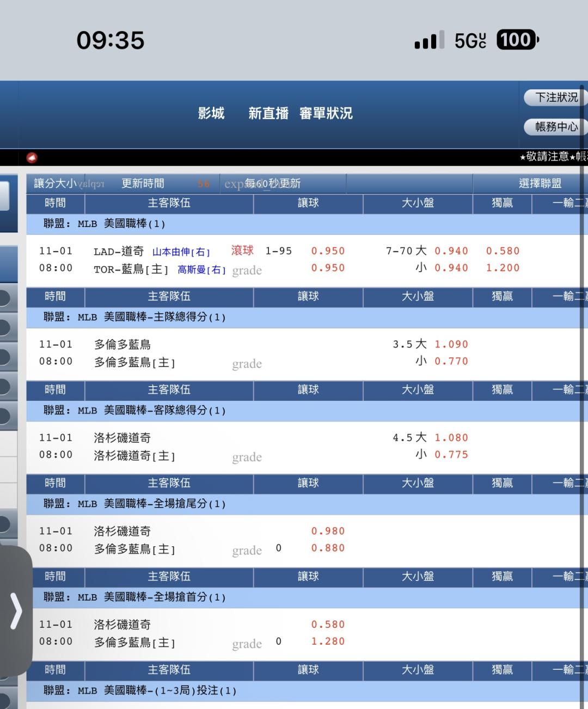Pick 1.280 odds in 全場搶首分
The image size is (588, 709).
pyautogui.click(x=328, y=641)
